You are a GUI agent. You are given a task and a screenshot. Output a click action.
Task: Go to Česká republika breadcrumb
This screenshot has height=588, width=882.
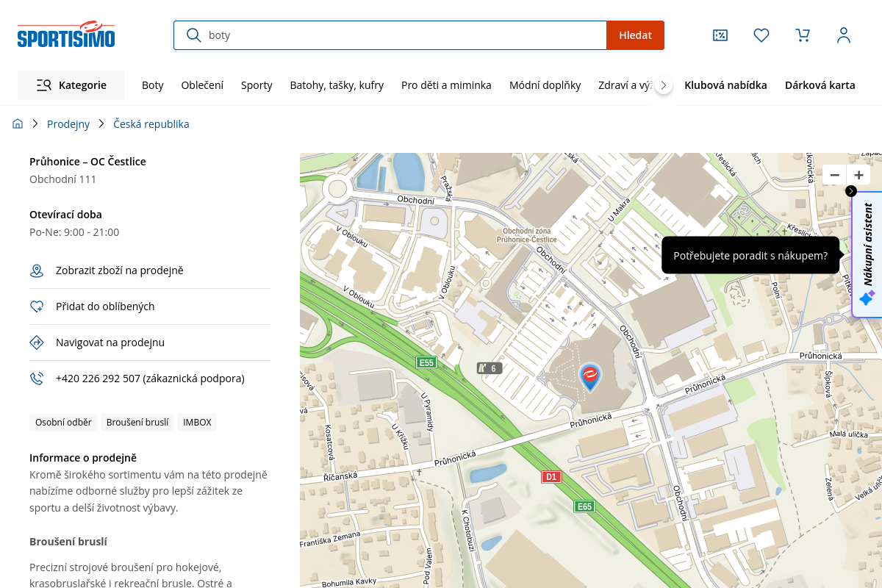coord(151,124)
